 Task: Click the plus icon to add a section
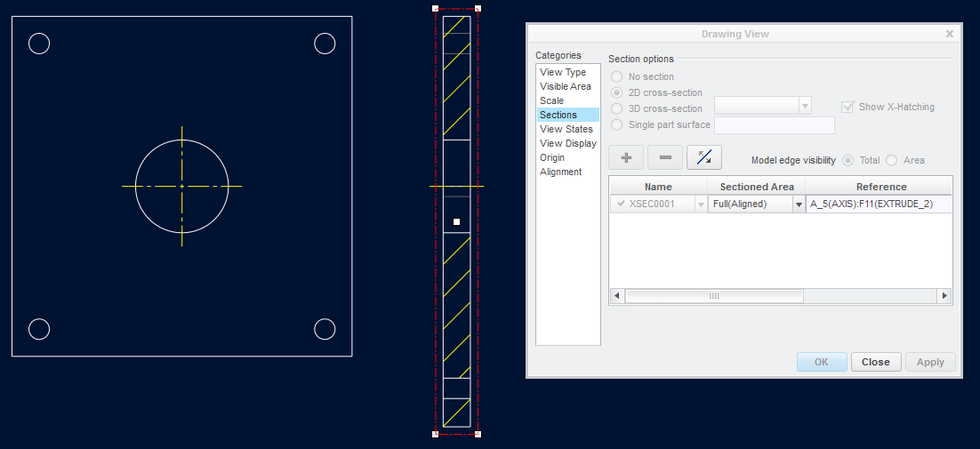tap(626, 157)
